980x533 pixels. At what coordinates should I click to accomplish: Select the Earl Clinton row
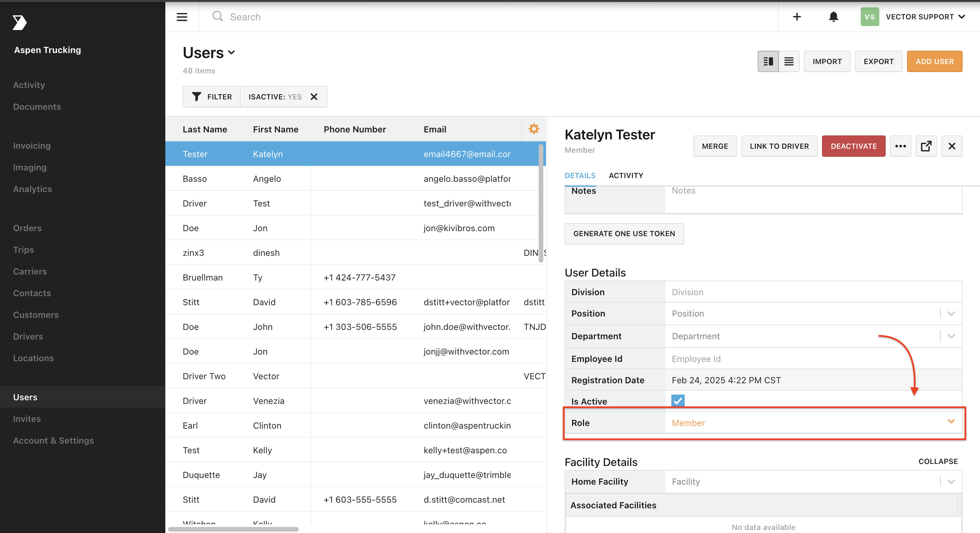[355, 425]
